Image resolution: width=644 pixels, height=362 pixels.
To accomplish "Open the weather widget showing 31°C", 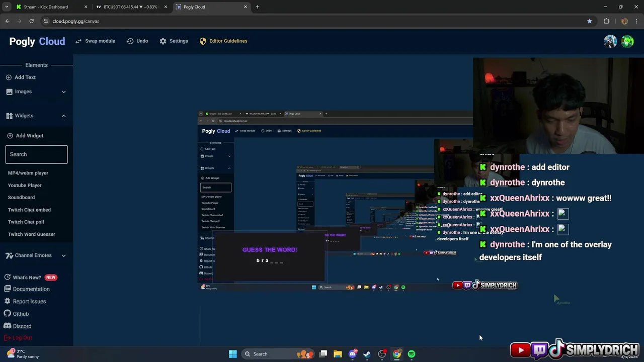I will [x=23, y=354].
